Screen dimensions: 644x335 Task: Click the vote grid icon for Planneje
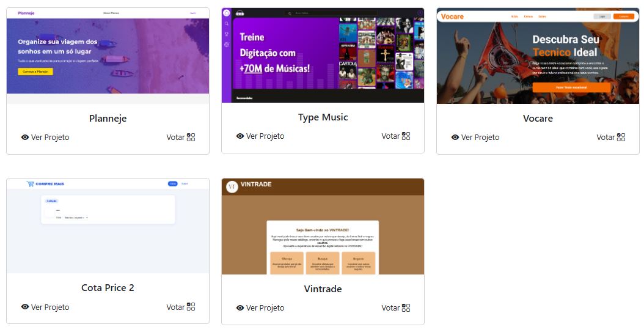(x=191, y=138)
